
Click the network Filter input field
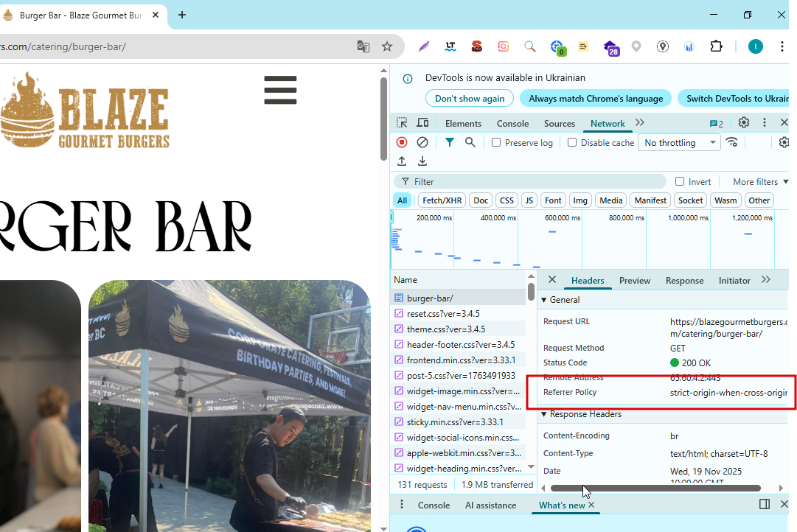530,181
